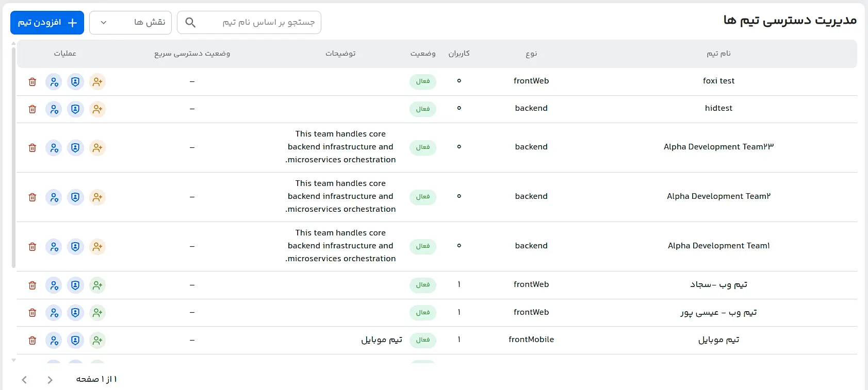Image resolution: width=868 pixels, height=390 pixels.
Task: Open shield access icon for foxi test
Action: (x=75, y=82)
